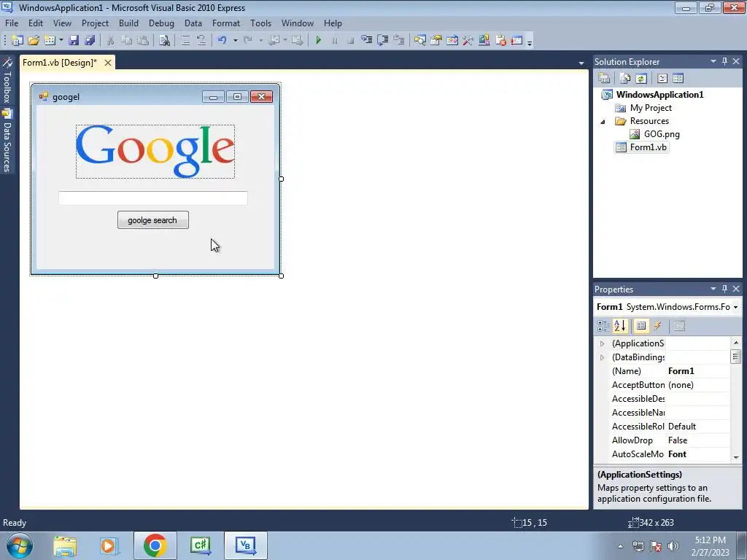This screenshot has width=747, height=560.
Task: Click the Uncomment lines icon
Action: 201,41
